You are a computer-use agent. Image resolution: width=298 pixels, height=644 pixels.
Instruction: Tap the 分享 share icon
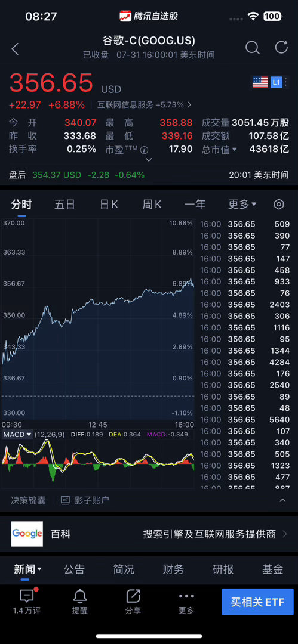133,596
